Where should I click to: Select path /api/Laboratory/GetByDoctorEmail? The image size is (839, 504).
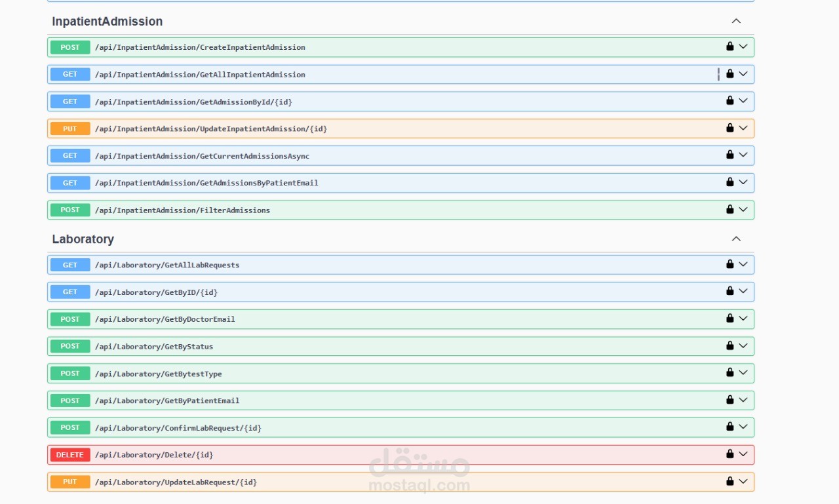165,319
